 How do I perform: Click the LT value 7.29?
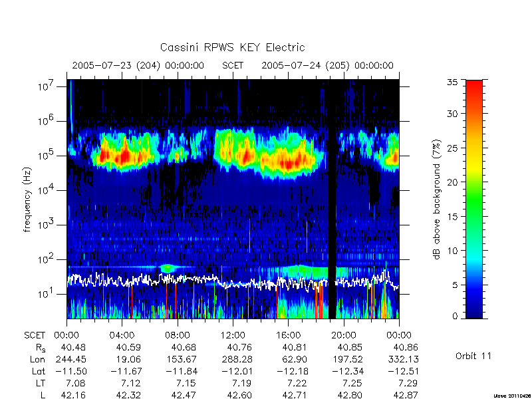408,383
